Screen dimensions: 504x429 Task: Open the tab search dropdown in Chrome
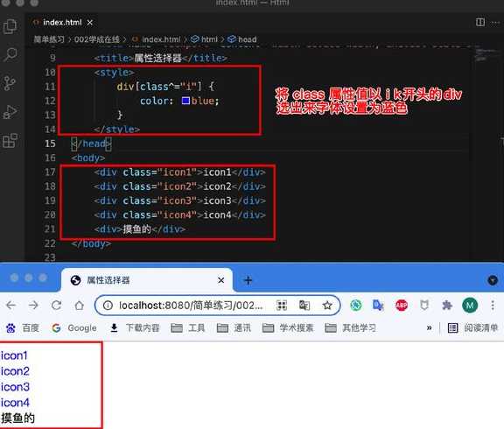[x=493, y=280]
